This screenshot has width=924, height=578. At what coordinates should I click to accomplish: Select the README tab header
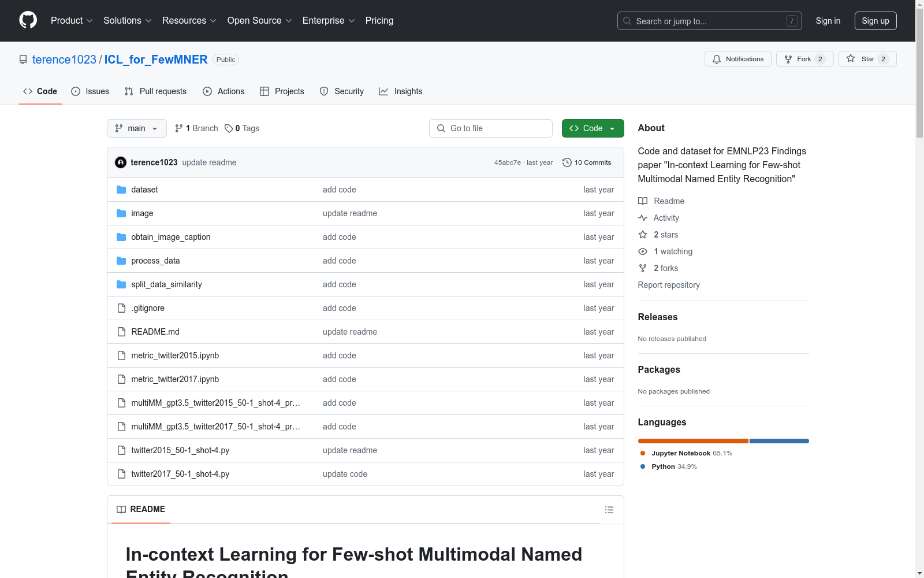pyautogui.click(x=141, y=509)
